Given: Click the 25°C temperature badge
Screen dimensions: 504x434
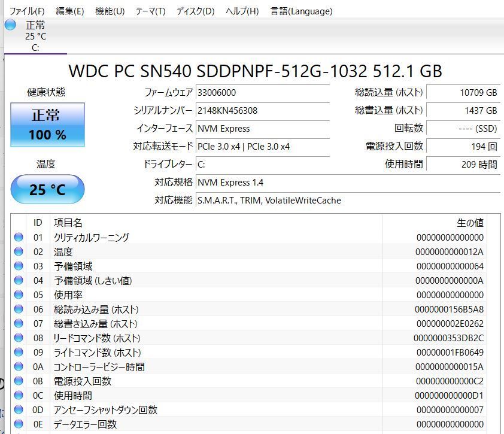Looking at the screenshot, I should [47, 189].
